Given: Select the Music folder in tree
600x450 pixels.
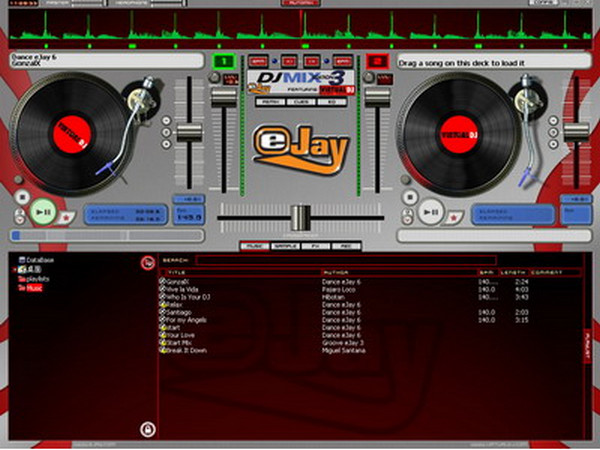Looking at the screenshot, I should click(x=31, y=288).
